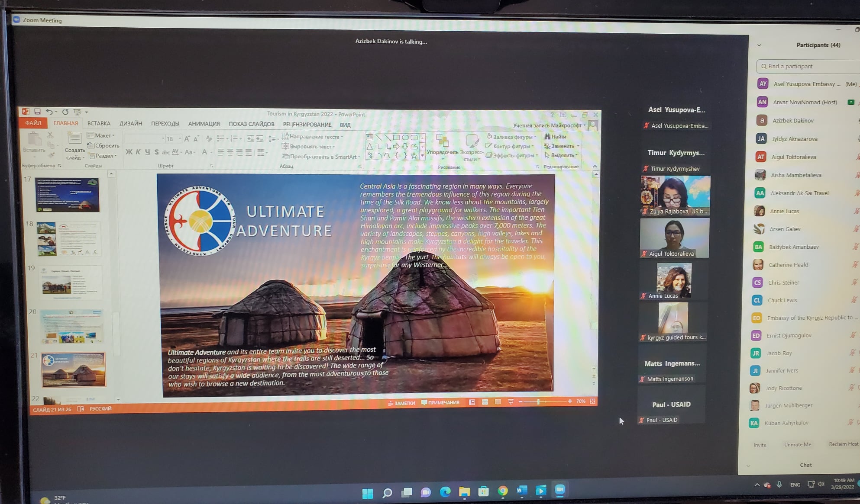The width and height of the screenshot is (860, 504).
Task: Open the ФАЙЛ tab
Action: [33, 123]
